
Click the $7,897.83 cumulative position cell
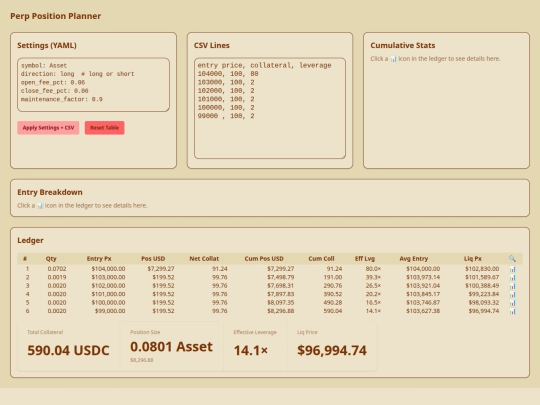280,294
